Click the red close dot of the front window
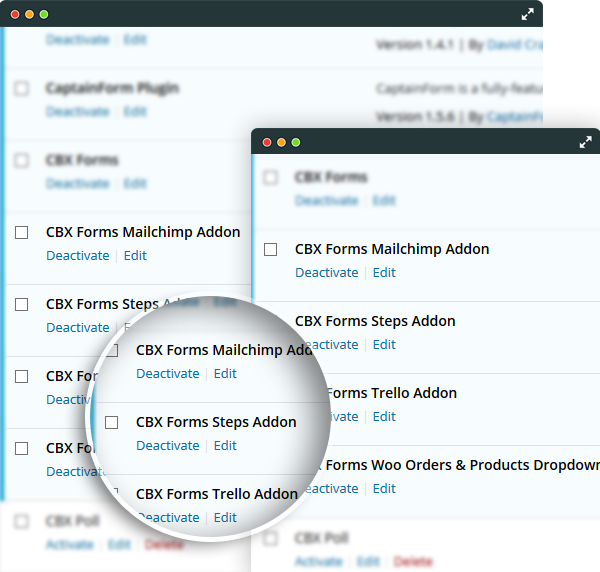Viewport: 600px width, 572px height. coord(267,143)
